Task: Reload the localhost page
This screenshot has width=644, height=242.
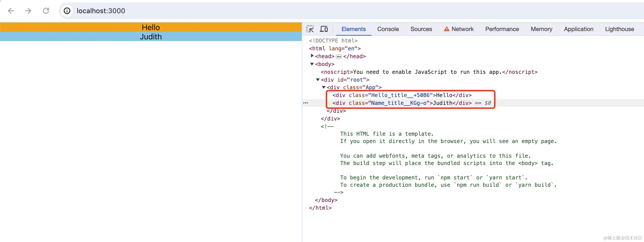Action: point(46,11)
